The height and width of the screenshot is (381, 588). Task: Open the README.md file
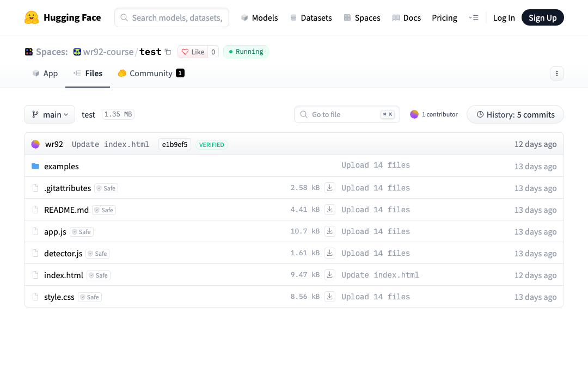(x=66, y=210)
